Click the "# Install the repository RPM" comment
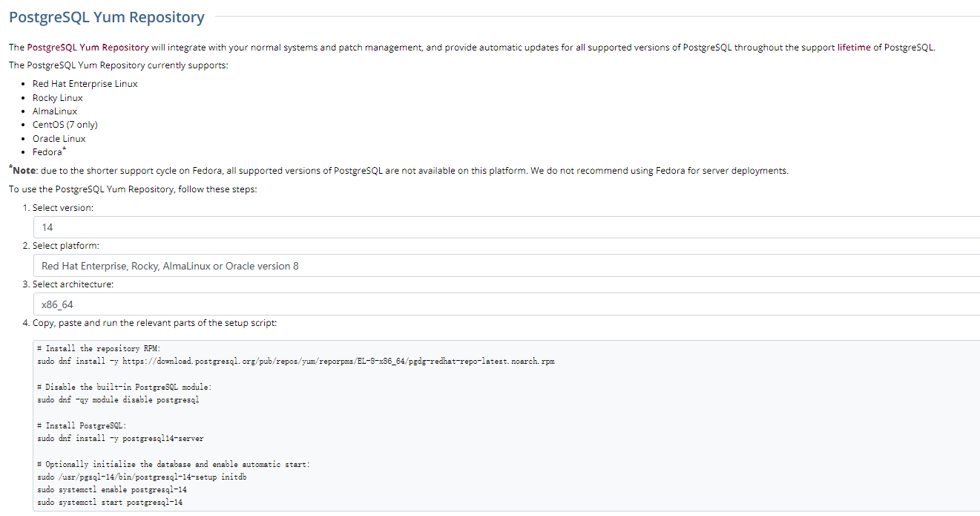980x516 pixels. (98, 348)
